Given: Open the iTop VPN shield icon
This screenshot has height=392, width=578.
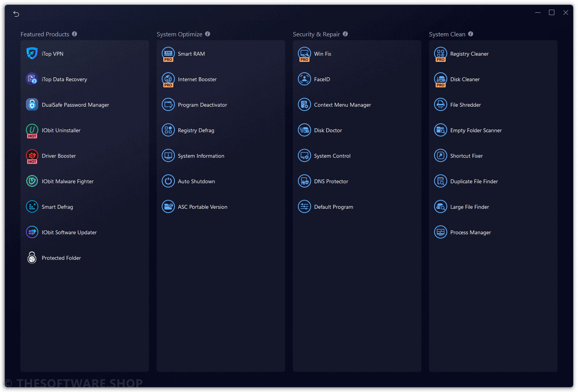Looking at the screenshot, I should coord(32,53).
